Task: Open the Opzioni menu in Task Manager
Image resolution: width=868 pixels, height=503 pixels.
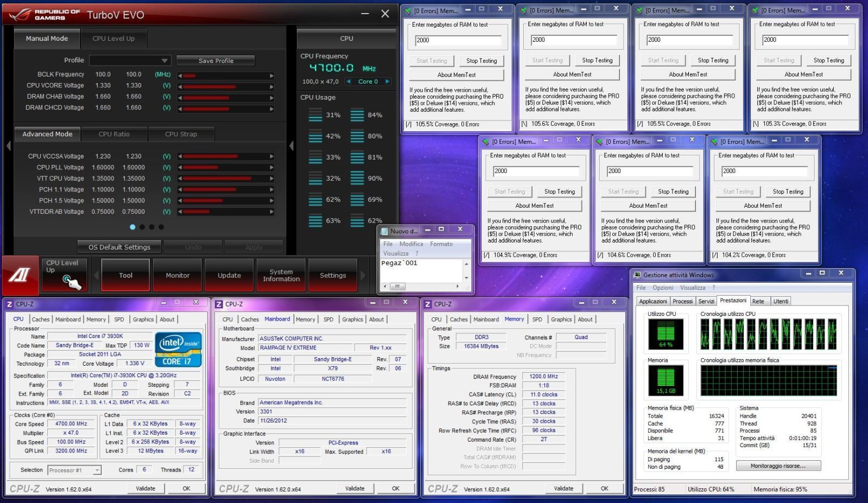Action: 663,288
